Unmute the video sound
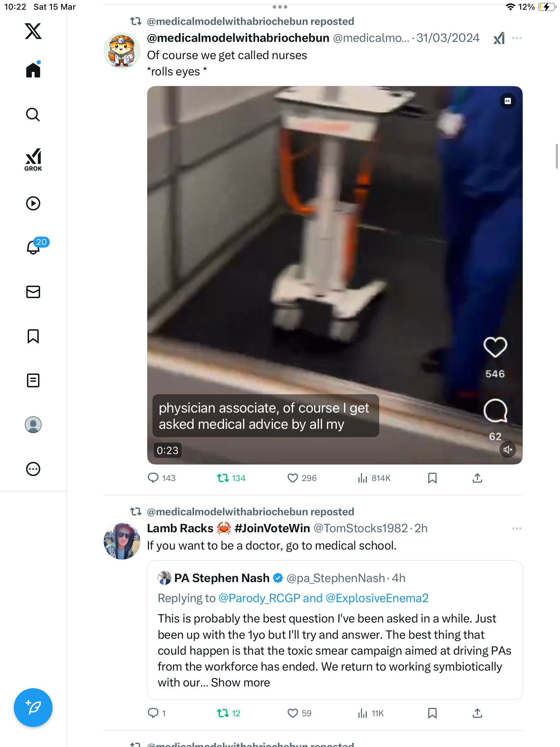The width and height of the screenshot is (560, 747). click(x=508, y=450)
